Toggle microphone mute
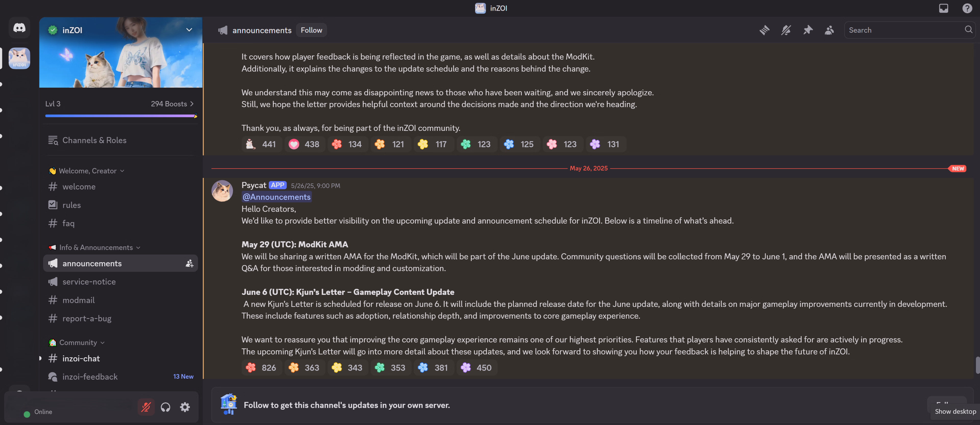 pyautogui.click(x=146, y=407)
